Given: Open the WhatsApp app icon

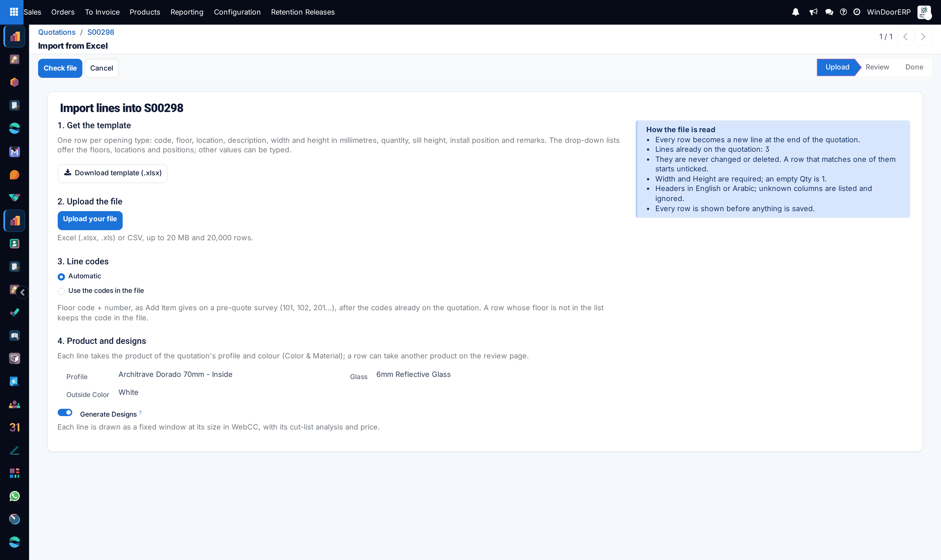Looking at the screenshot, I should tap(14, 496).
